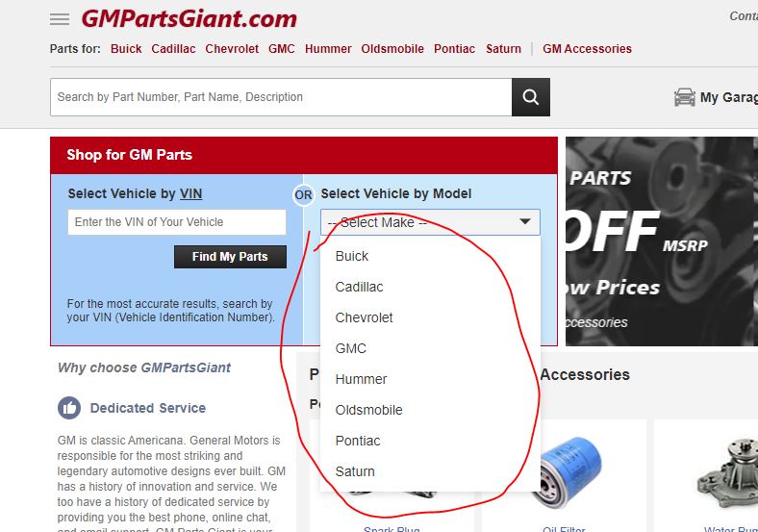
Task: Focus the VIN entry text field
Action: [x=177, y=222]
